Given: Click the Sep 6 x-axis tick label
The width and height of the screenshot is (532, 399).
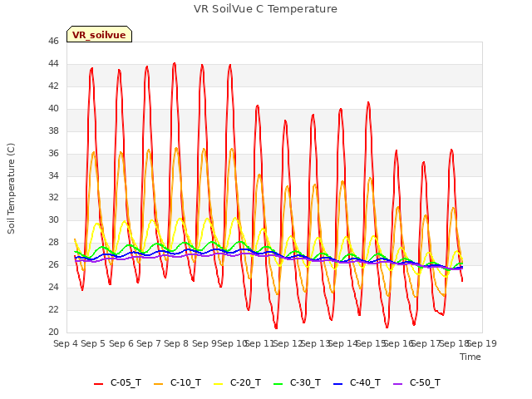Looking at the screenshot, I should click(x=121, y=343).
